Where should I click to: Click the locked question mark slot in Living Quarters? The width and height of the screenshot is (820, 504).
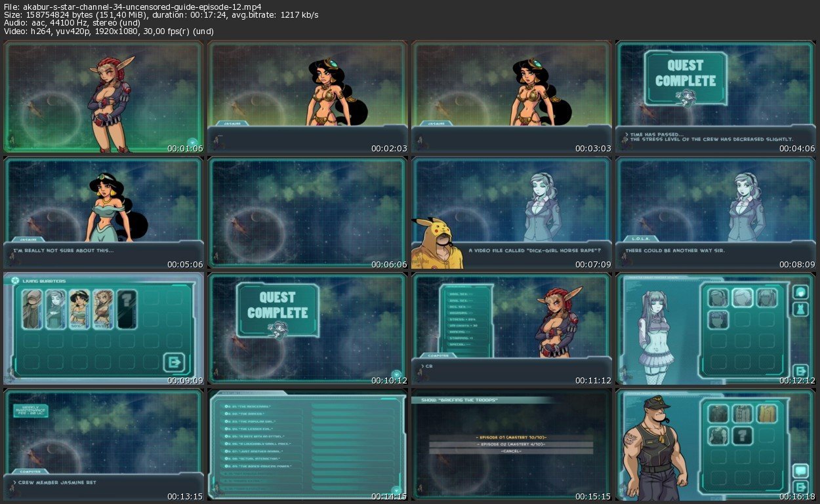click(126, 309)
